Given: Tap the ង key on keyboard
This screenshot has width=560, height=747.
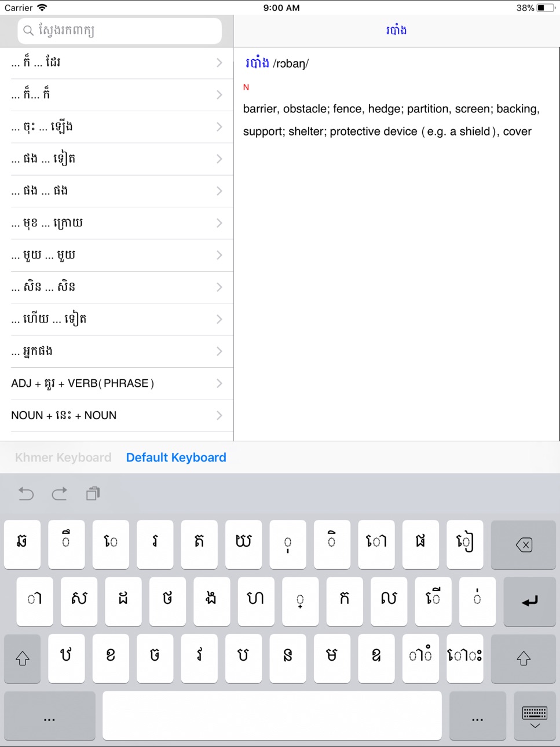Looking at the screenshot, I should pyautogui.click(x=212, y=601).
